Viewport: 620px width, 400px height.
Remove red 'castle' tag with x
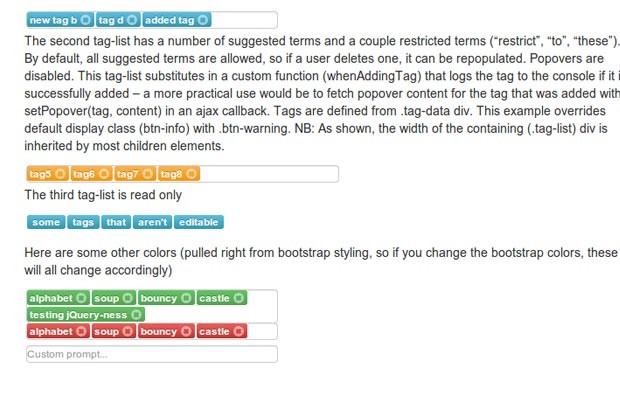click(238, 331)
